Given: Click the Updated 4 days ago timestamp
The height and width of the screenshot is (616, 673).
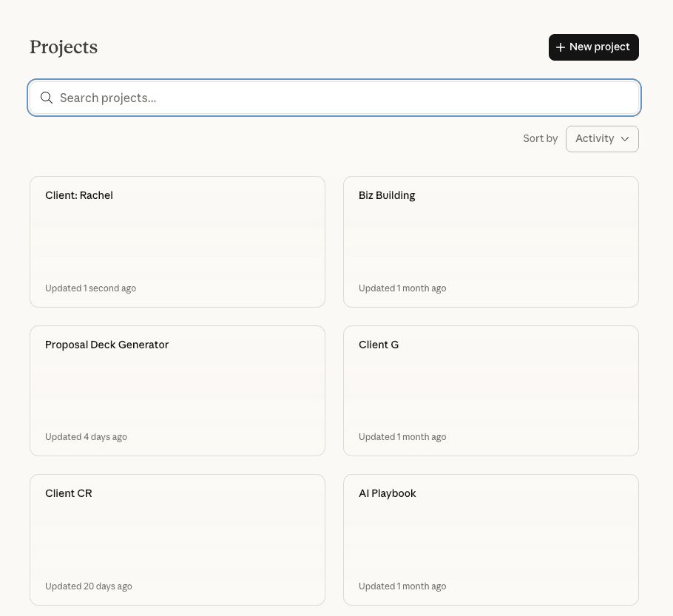Looking at the screenshot, I should pyautogui.click(x=86, y=437).
